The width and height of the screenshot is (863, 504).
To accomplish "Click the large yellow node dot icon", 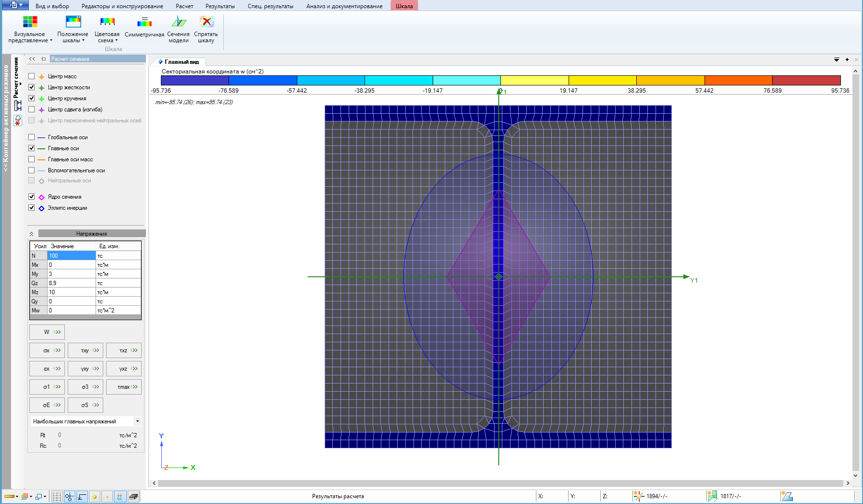I will [x=95, y=496].
